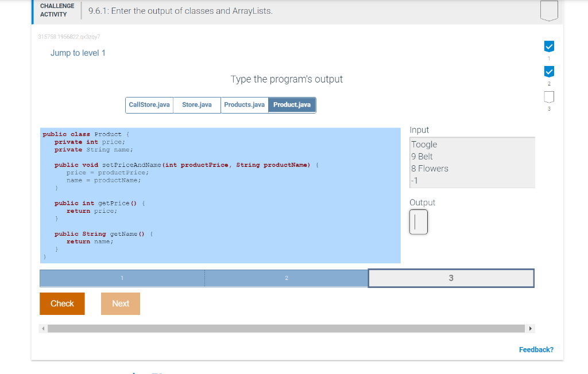Select progress segment 2 of the step bar
The width and height of the screenshot is (588, 374).
coord(287,278)
